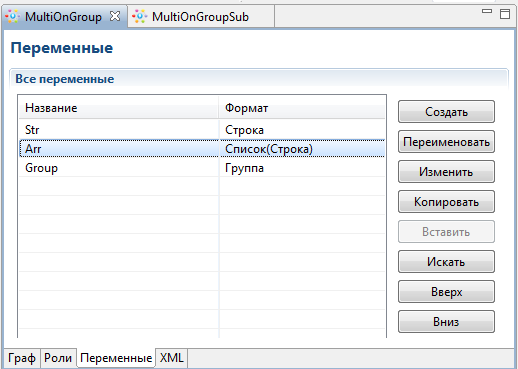The height and width of the screenshot is (369, 518).
Task: Switch to the MultiOnGroupSub tab
Action: (x=200, y=17)
